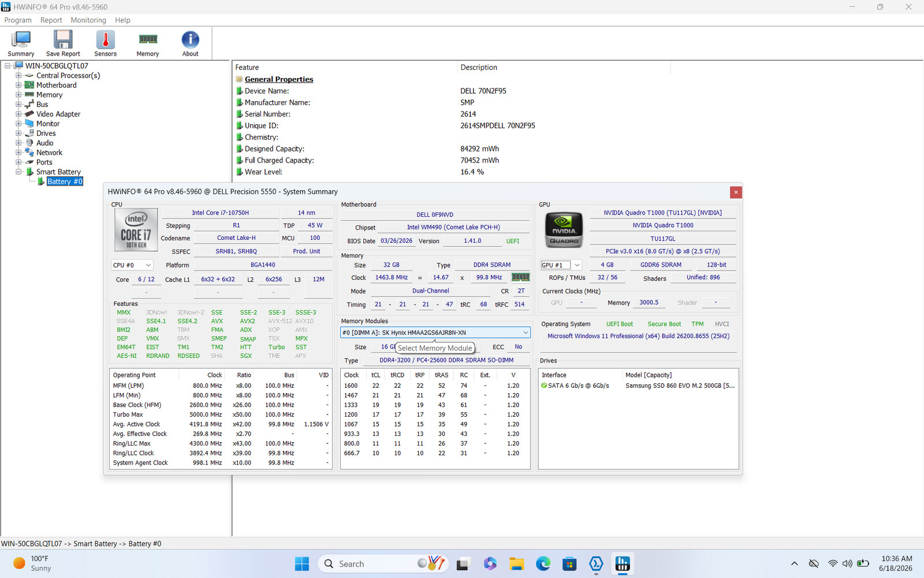Click the Audio tree icon
This screenshot has height=578, width=924.
(x=29, y=143)
